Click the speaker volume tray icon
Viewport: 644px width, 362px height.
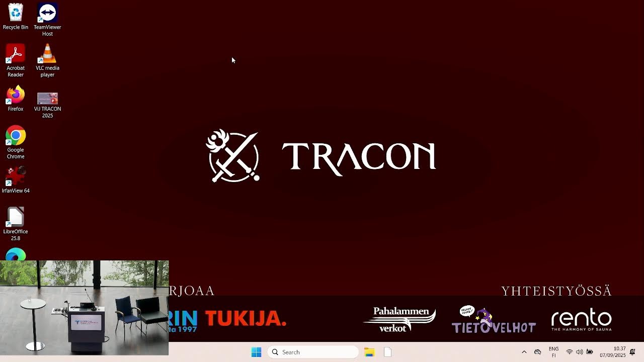tap(579, 352)
